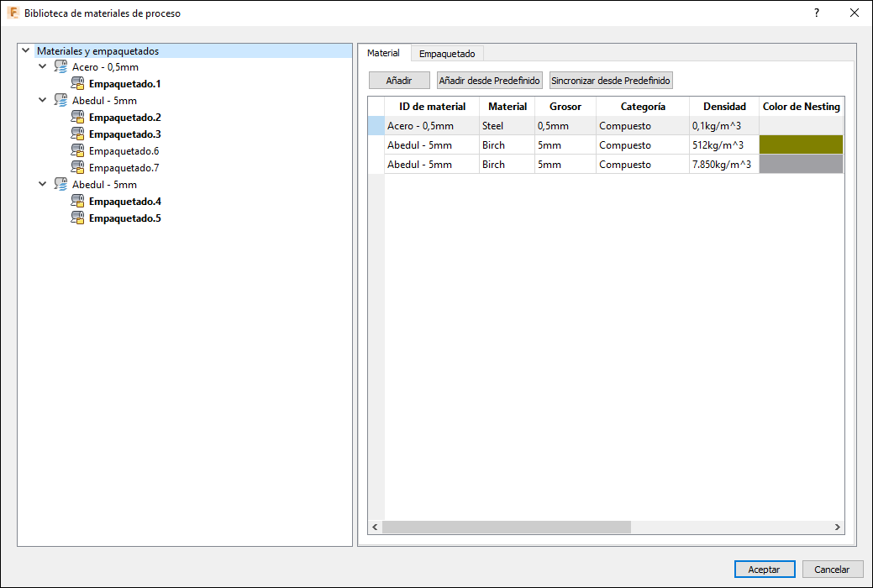This screenshot has width=873, height=588.
Task: Select Empaquetado.4 in the tree
Action: pos(124,202)
